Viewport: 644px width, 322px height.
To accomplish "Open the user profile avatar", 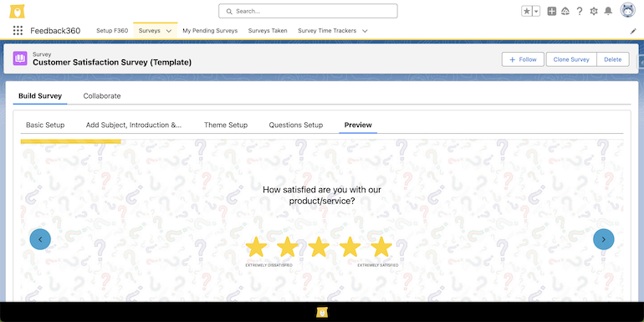I will [627, 11].
